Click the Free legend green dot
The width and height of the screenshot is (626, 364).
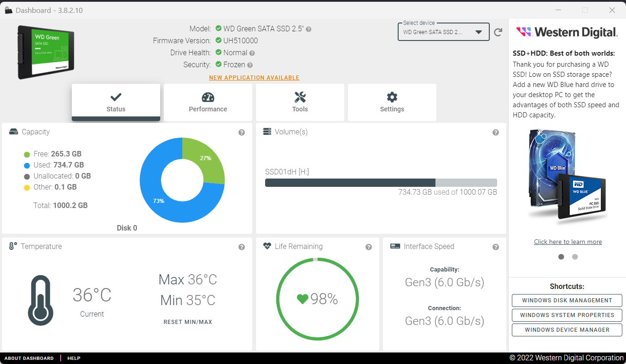[x=27, y=155]
